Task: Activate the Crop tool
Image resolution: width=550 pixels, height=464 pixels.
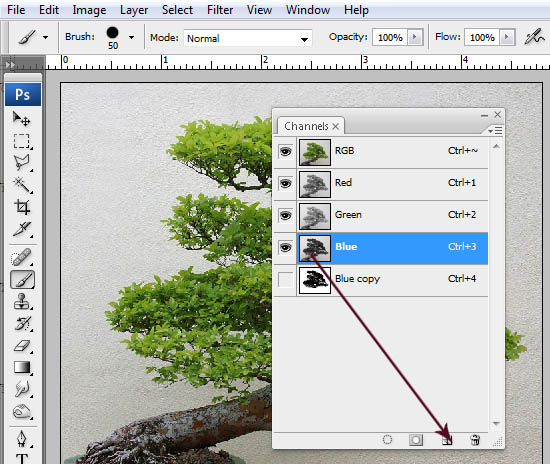Action: [x=22, y=207]
